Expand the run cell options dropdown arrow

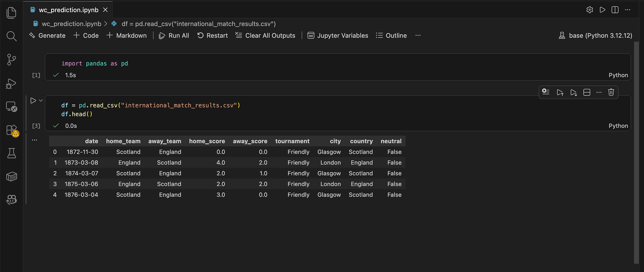(41, 101)
